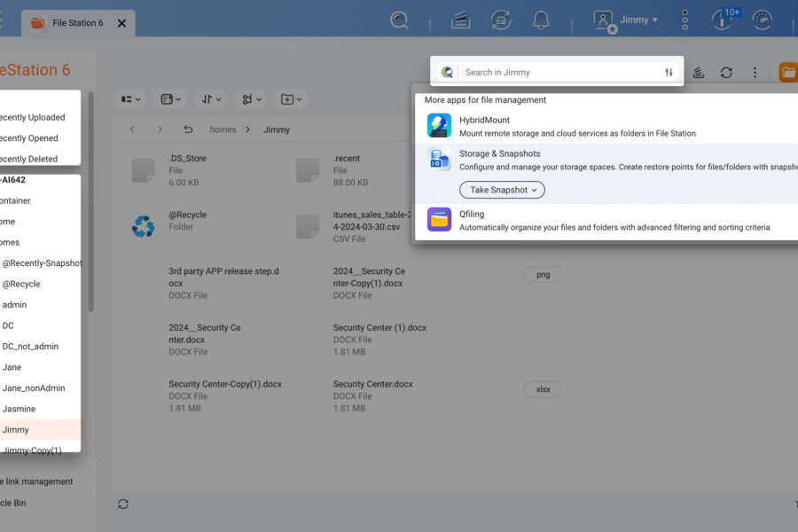Click the refresh icon beside search bar

click(x=726, y=73)
